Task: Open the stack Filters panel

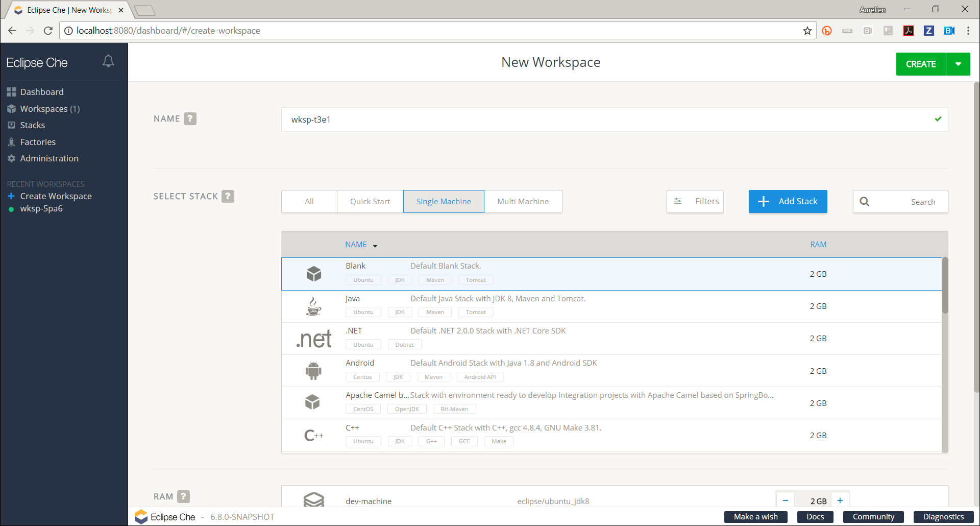Action: pos(695,202)
